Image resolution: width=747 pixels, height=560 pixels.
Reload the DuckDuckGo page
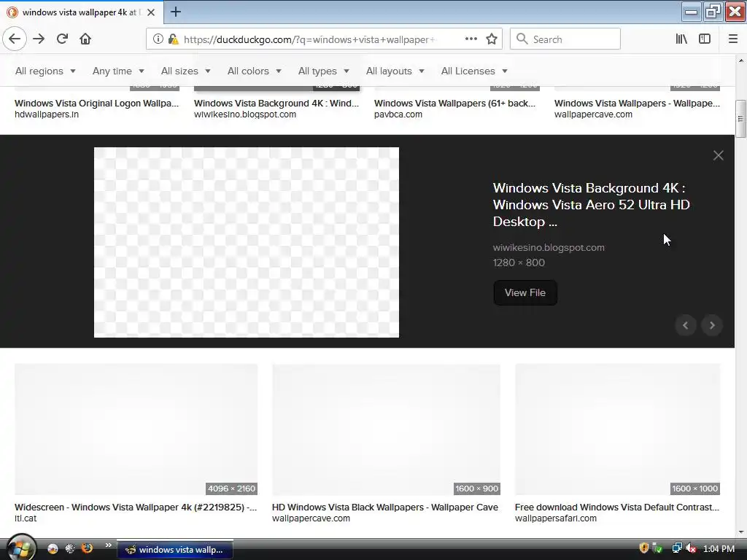click(62, 39)
